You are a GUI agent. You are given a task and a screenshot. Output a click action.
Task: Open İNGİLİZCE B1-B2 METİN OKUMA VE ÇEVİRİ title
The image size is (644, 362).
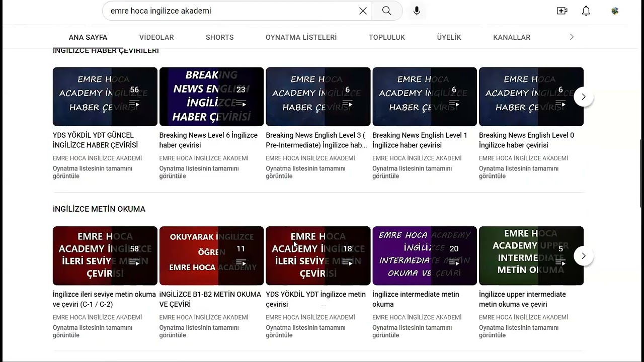click(210, 299)
